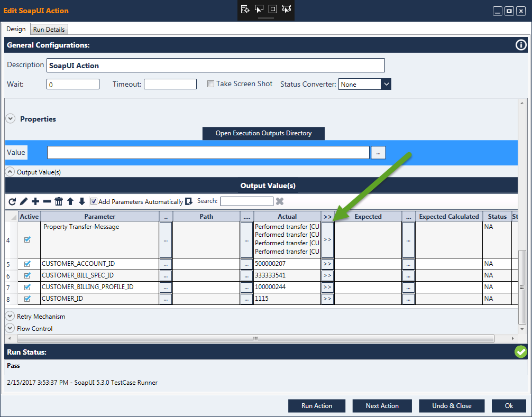Click the minus remove row icon
Image resolution: width=532 pixels, height=417 pixels.
click(x=47, y=202)
